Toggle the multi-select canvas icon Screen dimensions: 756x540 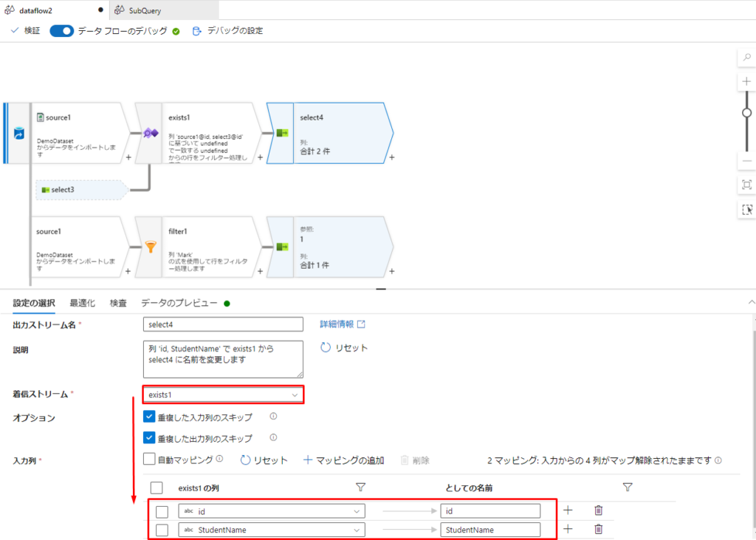click(x=747, y=210)
